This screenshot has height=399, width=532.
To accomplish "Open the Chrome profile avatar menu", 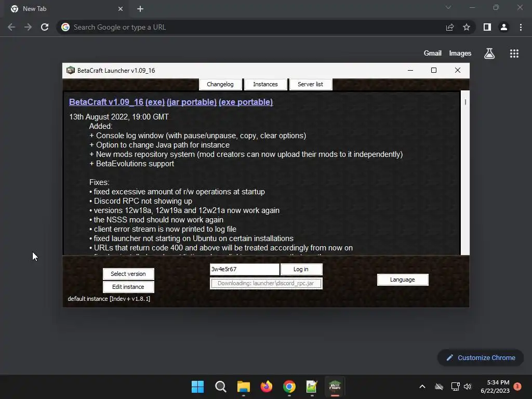I will 504,27.
